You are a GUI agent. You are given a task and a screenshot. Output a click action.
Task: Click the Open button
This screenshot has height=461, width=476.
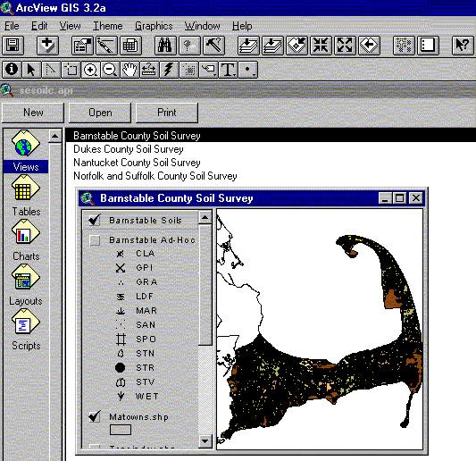click(100, 113)
